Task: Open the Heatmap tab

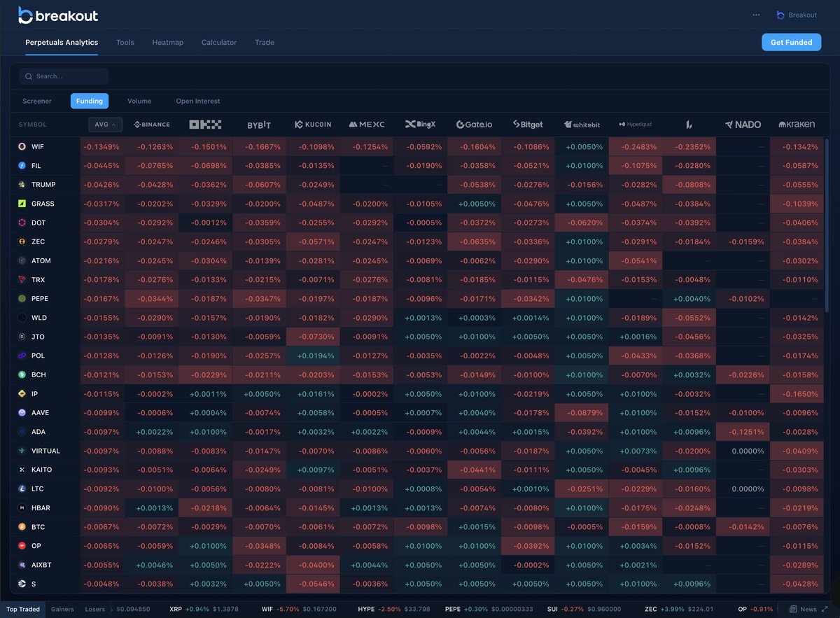Action: click(x=168, y=43)
